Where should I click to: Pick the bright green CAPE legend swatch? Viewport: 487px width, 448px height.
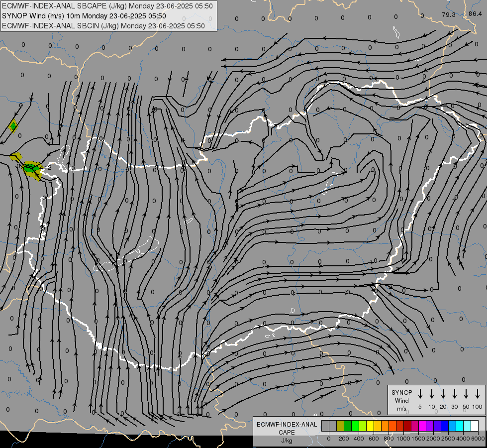coord(355,426)
